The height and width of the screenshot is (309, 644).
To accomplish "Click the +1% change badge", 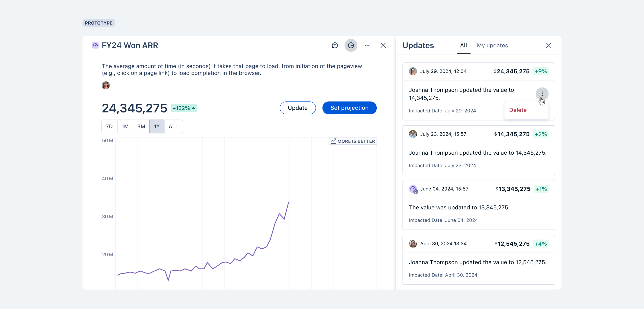I will (x=541, y=189).
